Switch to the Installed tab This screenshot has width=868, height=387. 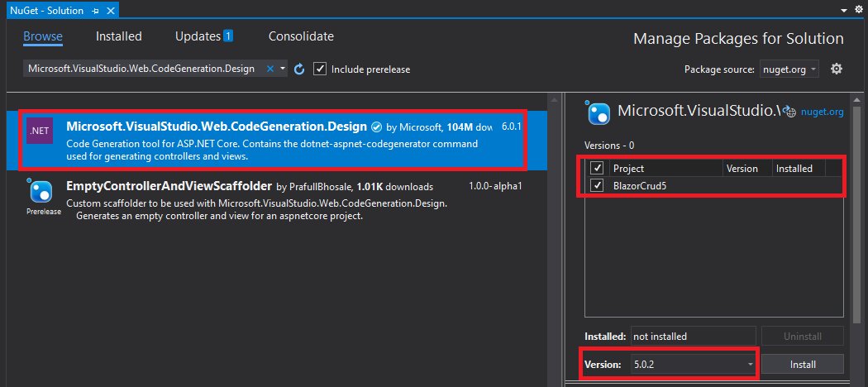[x=119, y=36]
